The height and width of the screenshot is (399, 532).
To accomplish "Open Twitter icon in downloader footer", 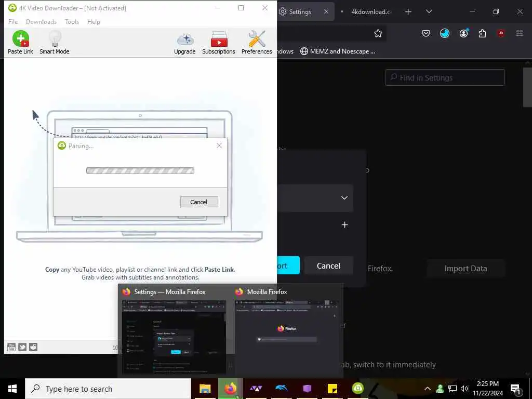I will (22, 347).
